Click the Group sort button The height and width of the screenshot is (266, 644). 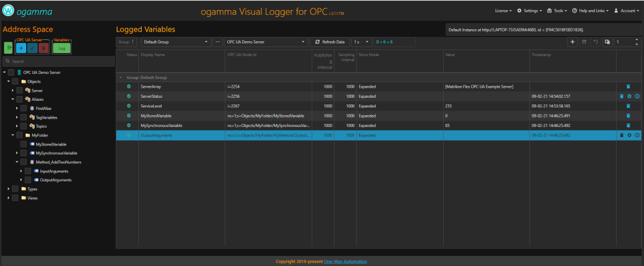pos(126,42)
